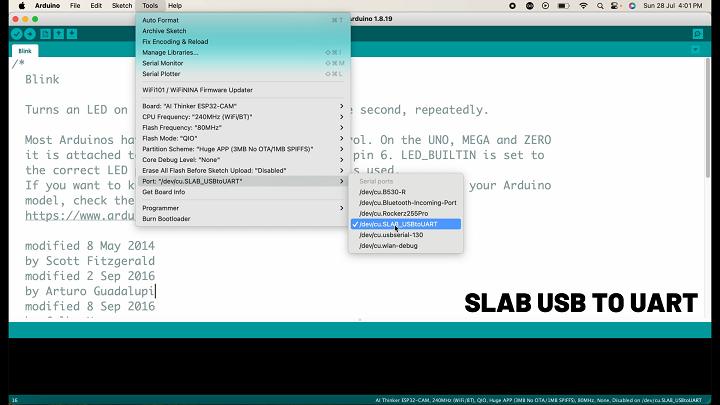Screen dimensions: 720x405
Task: Click the Spotlight search icon in menu bar
Action: coord(600,6)
